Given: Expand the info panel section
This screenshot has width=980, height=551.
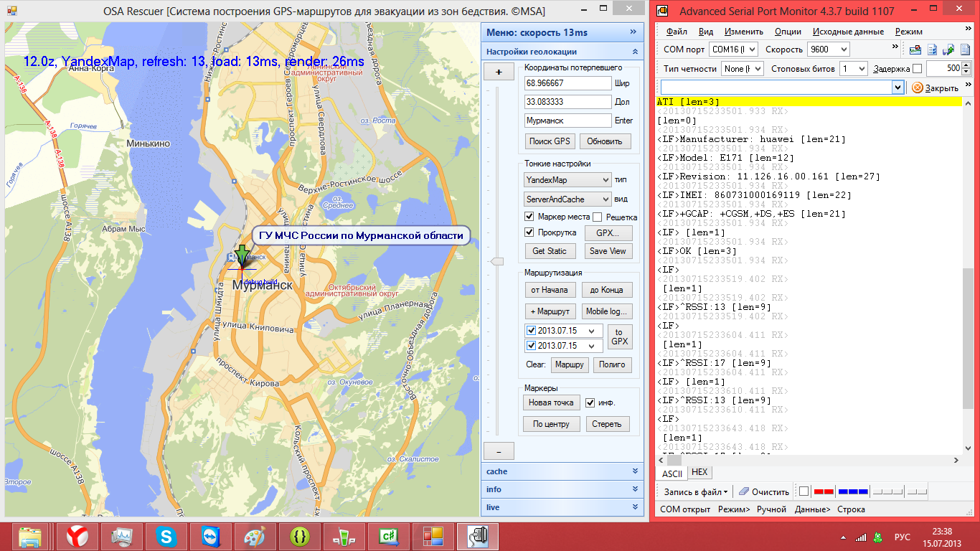Looking at the screenshot, I should (562, 489).
